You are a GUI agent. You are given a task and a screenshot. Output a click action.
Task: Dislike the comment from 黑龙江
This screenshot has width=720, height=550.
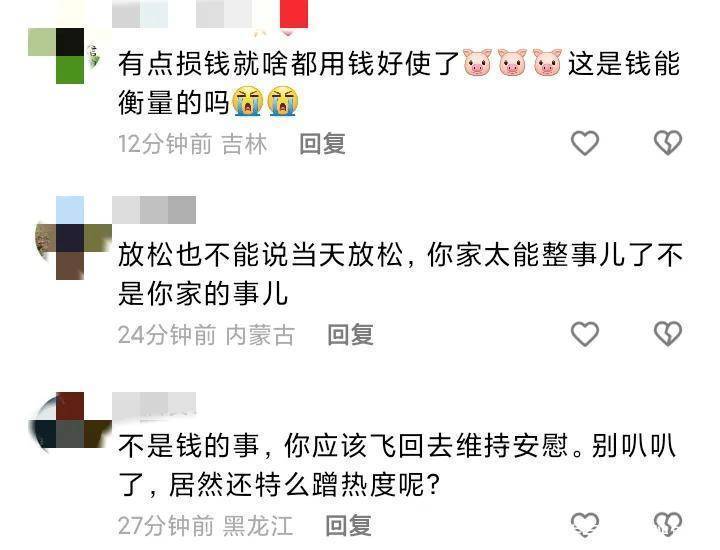(668, 524)
